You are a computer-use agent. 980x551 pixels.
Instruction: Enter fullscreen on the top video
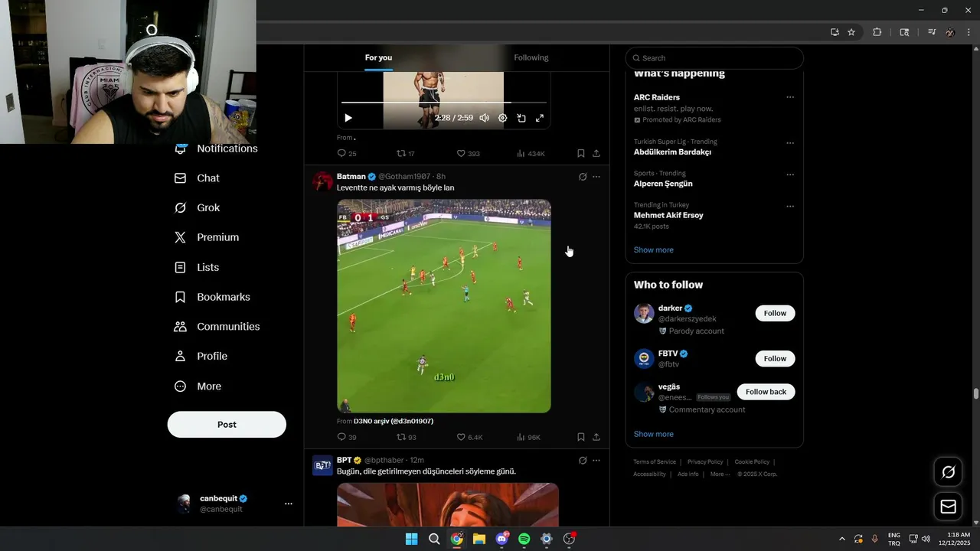pos(540,118)
